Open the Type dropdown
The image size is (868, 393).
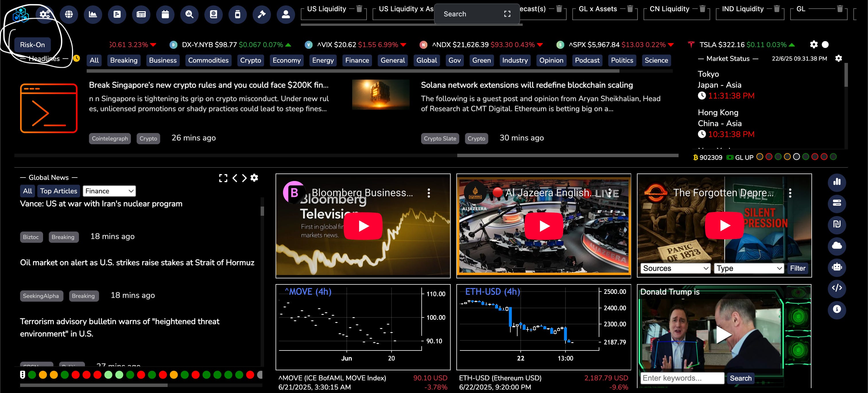pyautogui.click(x=749, y=268)
